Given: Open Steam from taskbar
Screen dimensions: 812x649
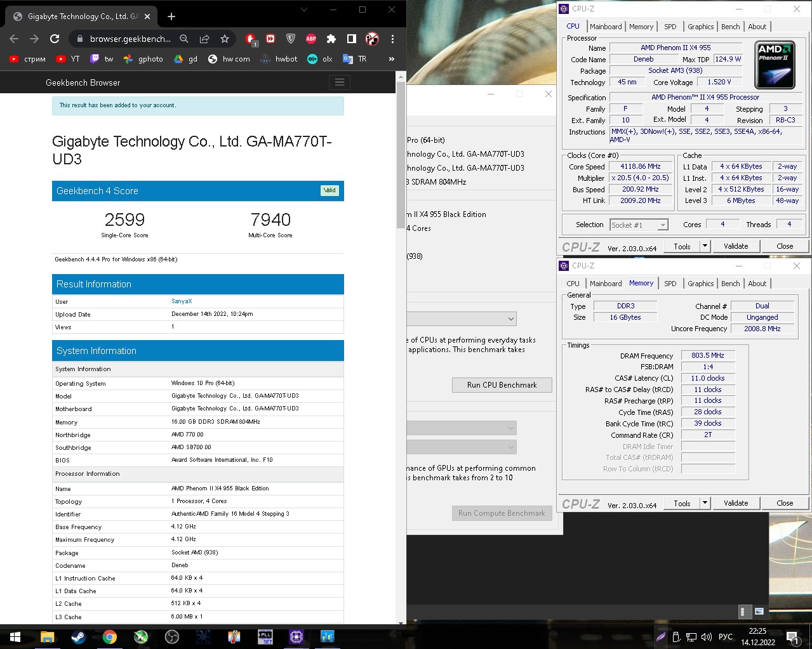Looking at the screenshot, I should click(x=78, y=636).
